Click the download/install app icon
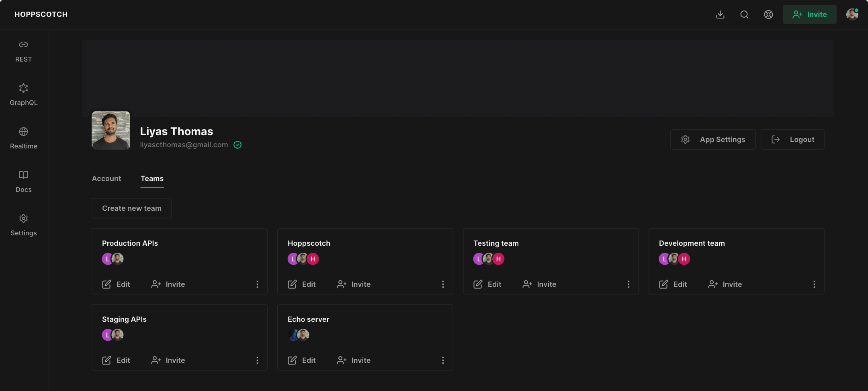 pyautogui.click(x=720, y=14)
